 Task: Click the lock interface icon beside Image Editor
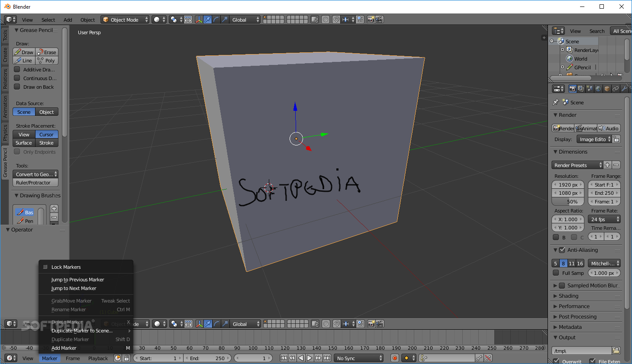616,139
